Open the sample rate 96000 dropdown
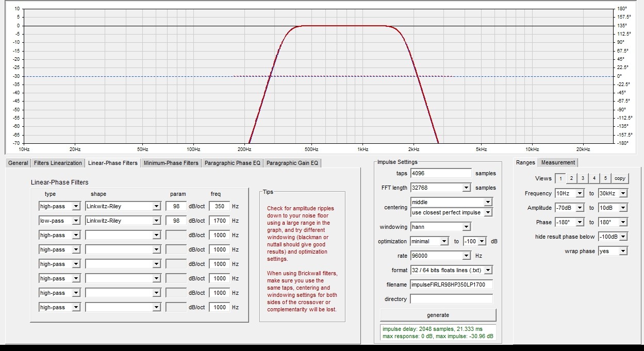The height and width of the screenshot is (351, 644). [x=441, y=256]
